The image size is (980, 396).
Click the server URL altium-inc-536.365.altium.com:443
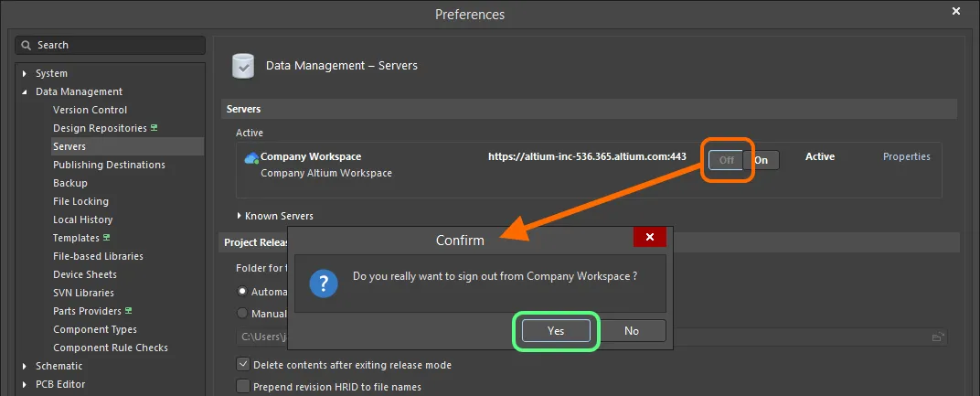pyautogui.click(x=587, y=156)
